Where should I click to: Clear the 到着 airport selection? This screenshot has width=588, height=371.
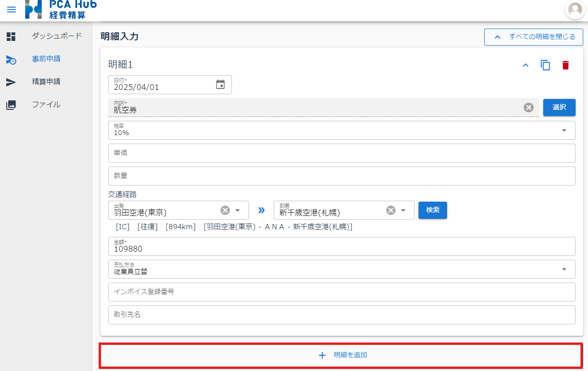tap(390, 210)
